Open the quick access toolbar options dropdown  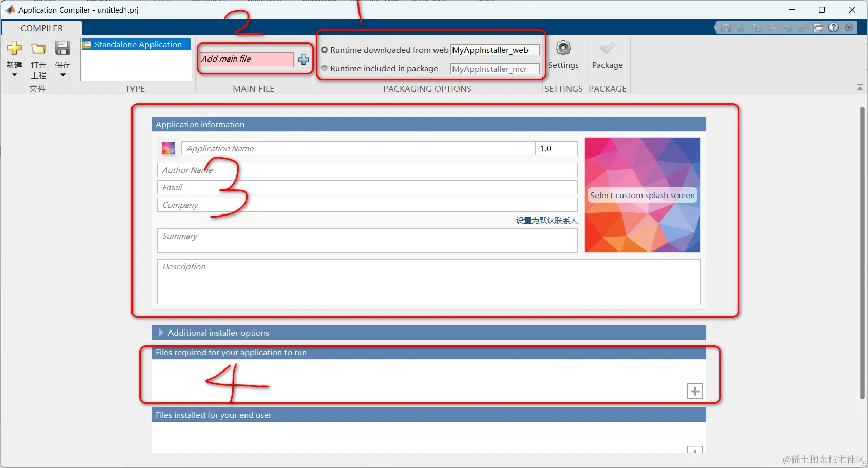pyautogui.click(x=849, y=27)
